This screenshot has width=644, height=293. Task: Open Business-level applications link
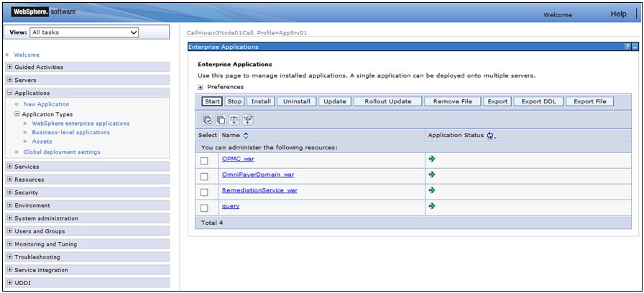point(71,132)
